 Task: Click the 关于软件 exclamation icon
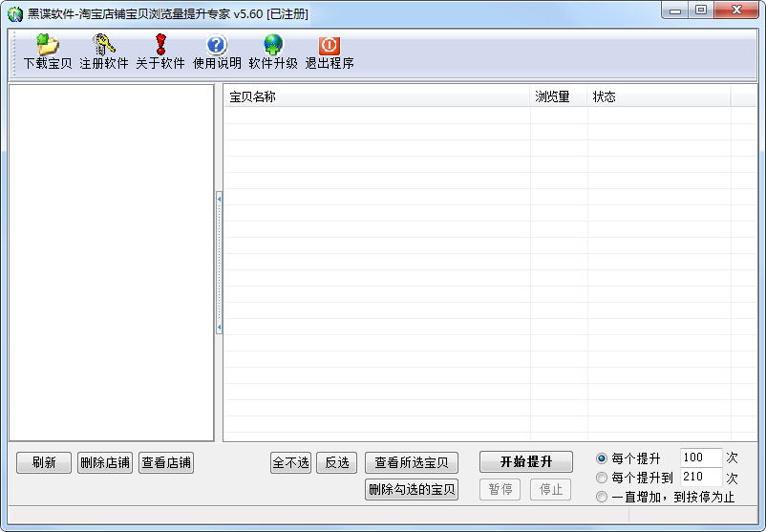tap(160, 45)
